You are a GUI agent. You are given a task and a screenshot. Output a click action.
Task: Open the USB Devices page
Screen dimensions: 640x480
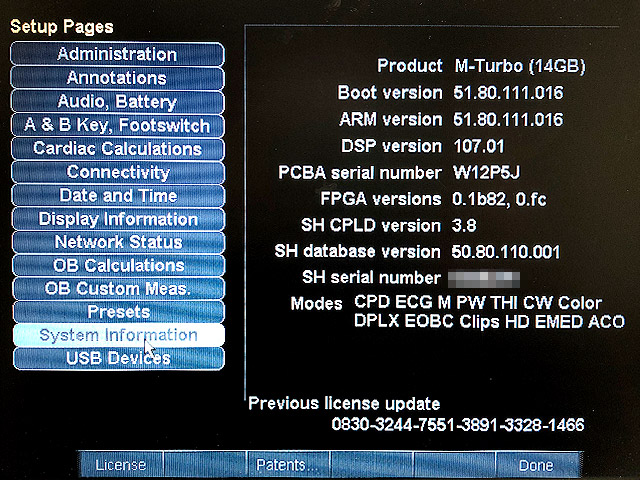[119, 358]
